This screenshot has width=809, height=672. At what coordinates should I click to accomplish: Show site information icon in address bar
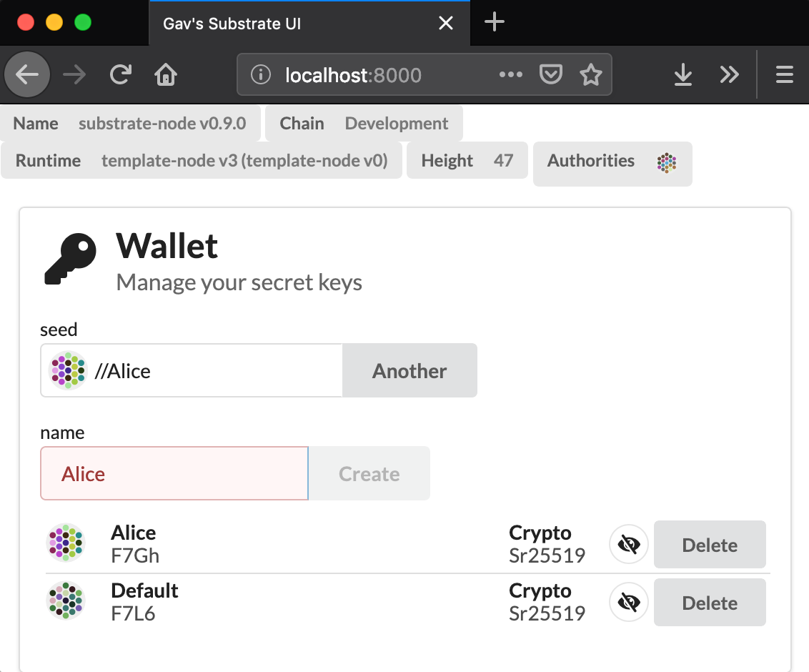coord(261,75)
